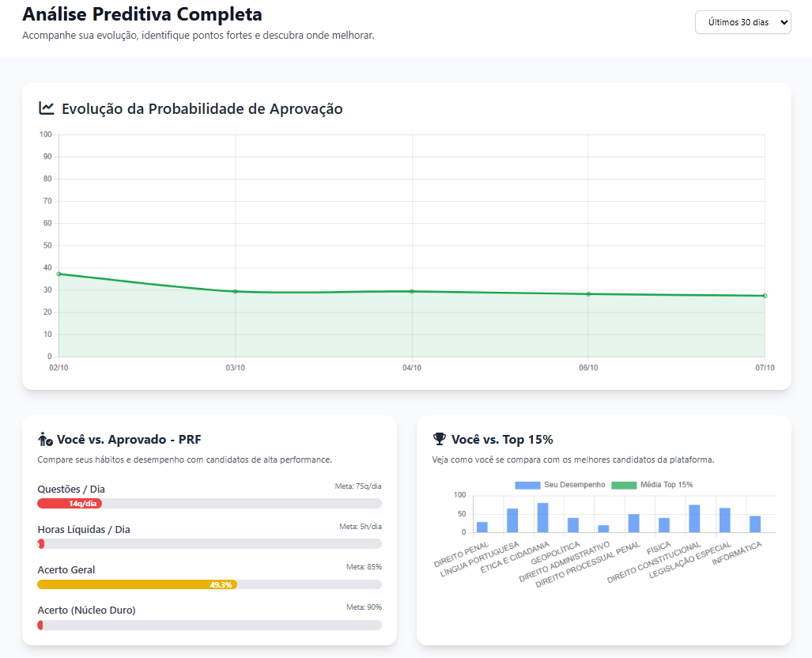Image resolution: width=812 pixels, height=658 pixels.
Task: Select the 07/10 data point on the line
Action: 765,296
